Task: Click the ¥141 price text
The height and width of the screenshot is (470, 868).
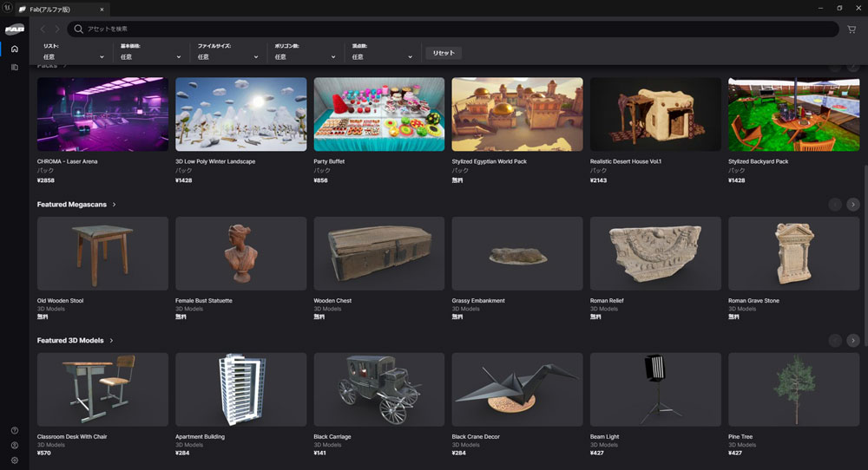Action: 320,453
